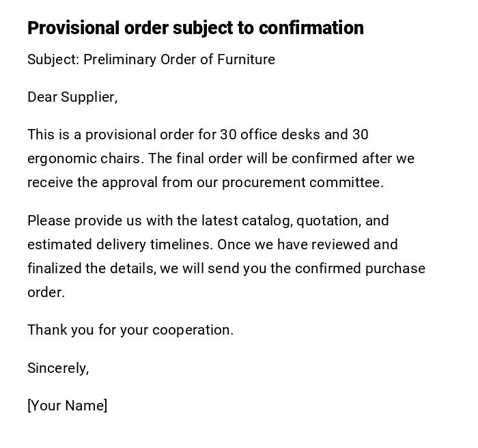Click the word "finalized" in second paragraph
The width and height of the screenshot is (478, 448).
coord(55,268)
